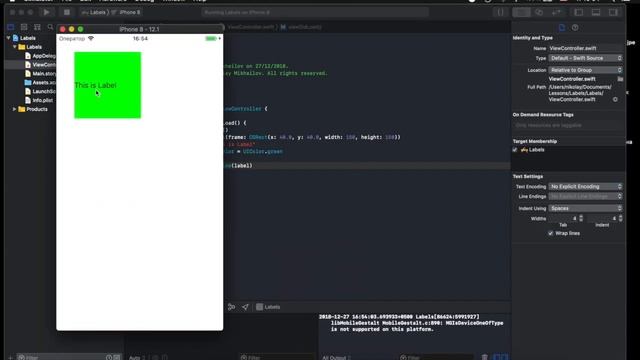Collapse the yellow Labels group folder
The height and width of the screenshot is (360, 640).
pos(15,47)
